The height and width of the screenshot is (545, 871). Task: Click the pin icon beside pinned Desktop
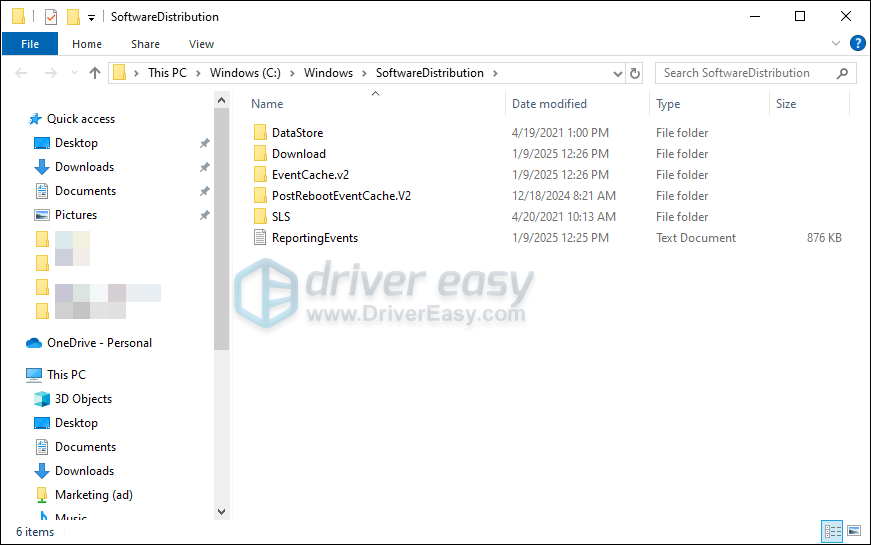(204, 143)
